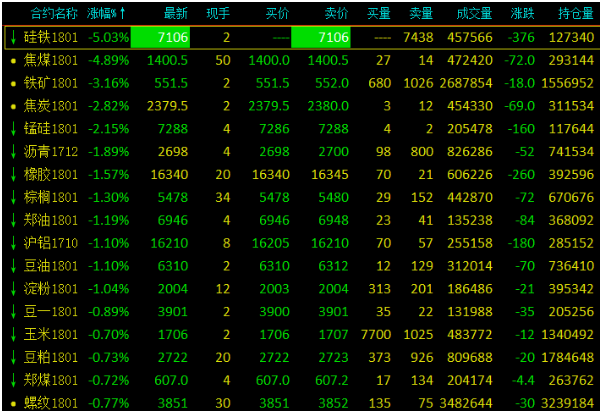Click the highlighted 卖价 cell of 硅铁1801
Screen dimensions: 602x413
[x=321, y=37]
